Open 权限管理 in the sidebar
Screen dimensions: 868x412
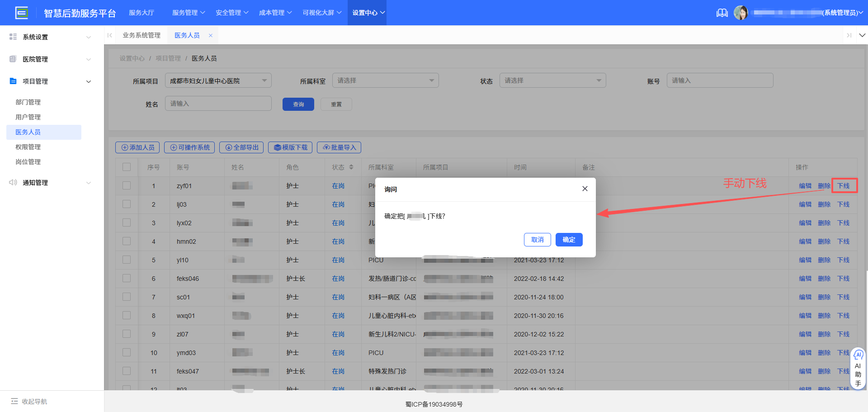[28, 147]
